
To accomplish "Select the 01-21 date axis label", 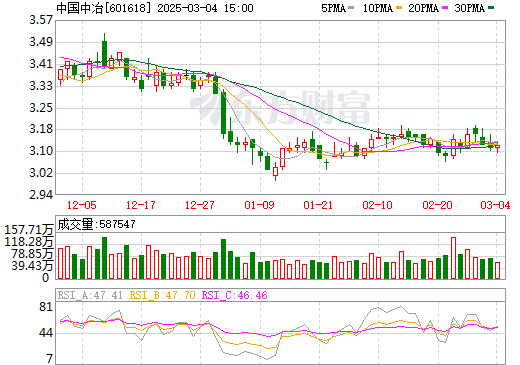I will tap(318, 205).
